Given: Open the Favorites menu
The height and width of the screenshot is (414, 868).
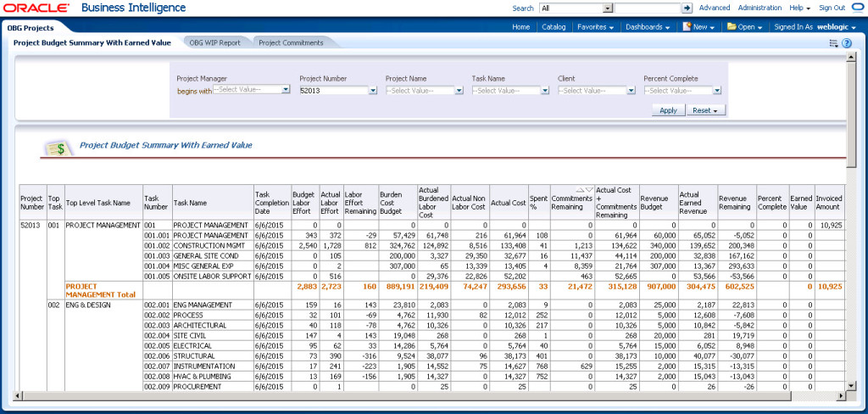Looking at the screenshot, I should pos(596,26).
